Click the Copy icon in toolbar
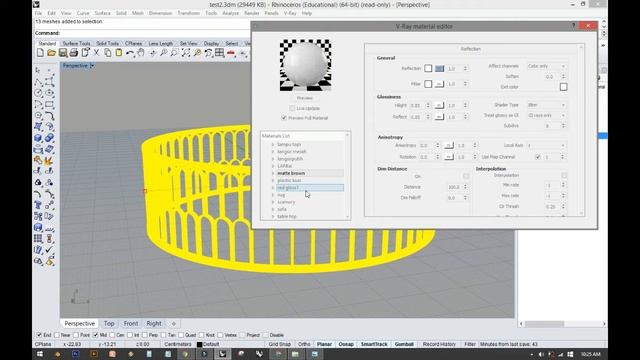 [107, 53]
